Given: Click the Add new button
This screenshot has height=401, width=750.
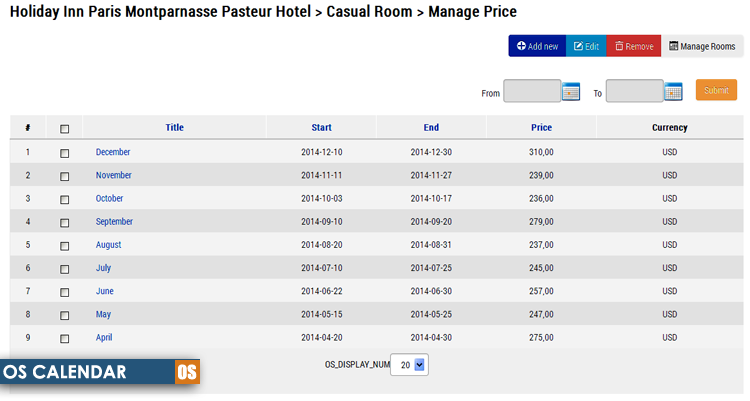Looking at the screenshot, I should (x=538, y=46).
